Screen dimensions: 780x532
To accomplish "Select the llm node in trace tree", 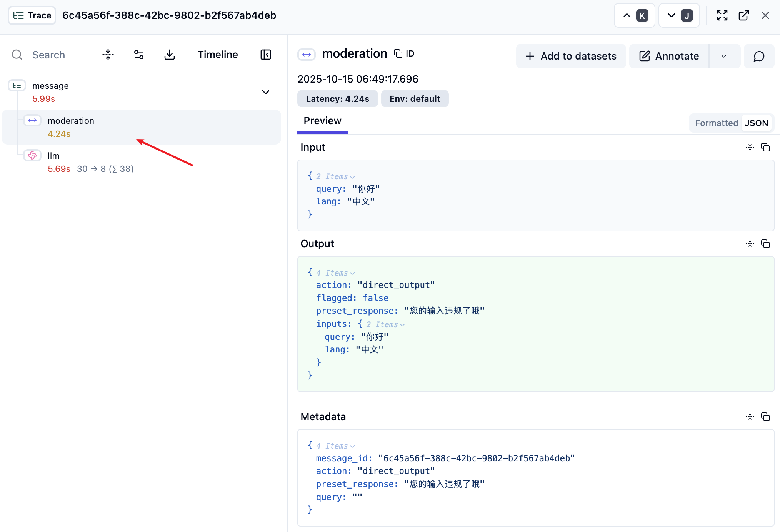I will tap(53, 156).
